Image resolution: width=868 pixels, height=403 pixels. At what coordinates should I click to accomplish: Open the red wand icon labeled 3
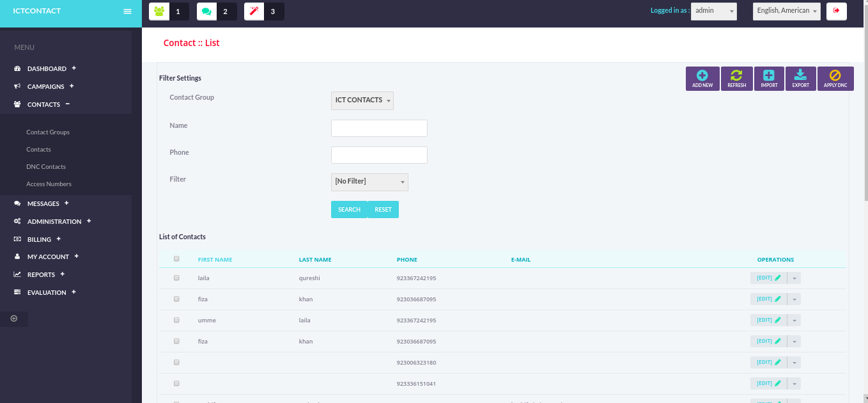254,12
